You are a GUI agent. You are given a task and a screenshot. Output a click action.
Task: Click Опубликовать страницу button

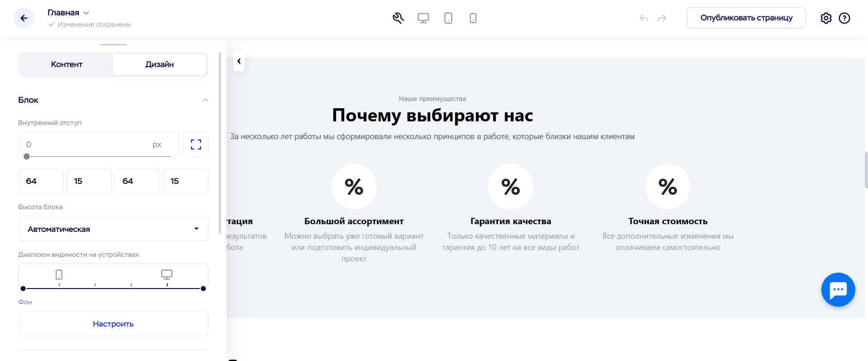(746, 18)
